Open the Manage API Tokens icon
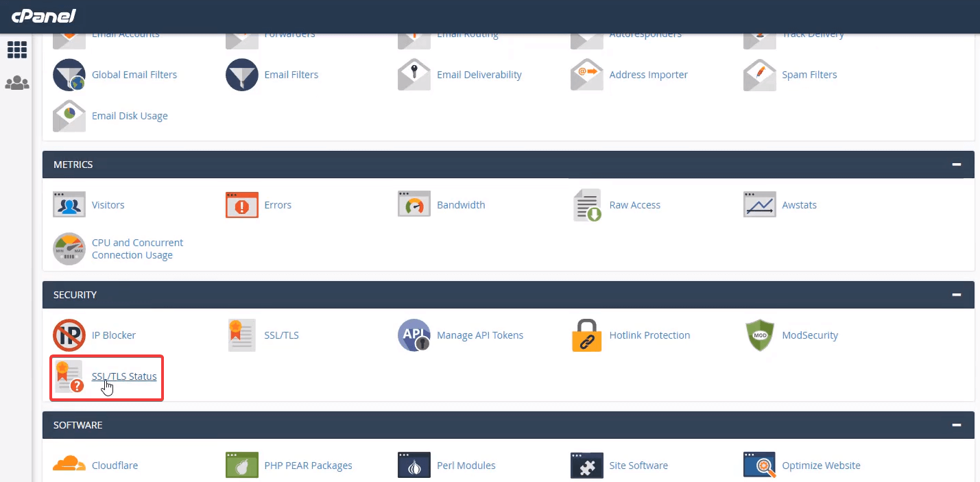The image size is (980, 482). click(414, 335)
